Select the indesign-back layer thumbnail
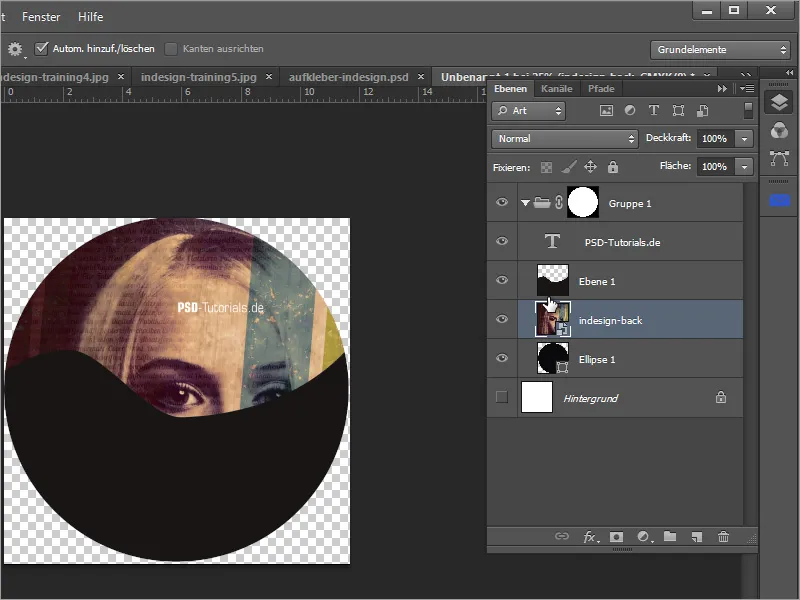The image size is (800, 600). [x=553, y=319]
